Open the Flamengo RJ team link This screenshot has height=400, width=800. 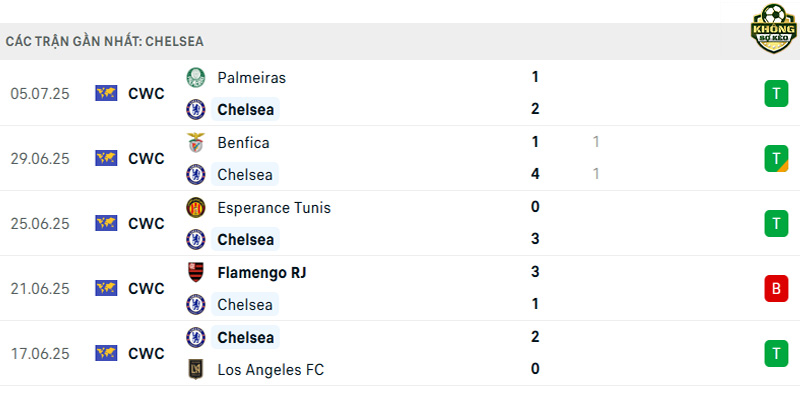[x=262, y=273]
